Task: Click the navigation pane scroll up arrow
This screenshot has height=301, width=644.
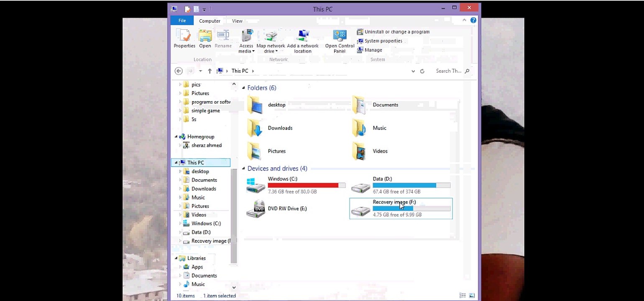Action: pyautogui.click(x=234, y=84)
